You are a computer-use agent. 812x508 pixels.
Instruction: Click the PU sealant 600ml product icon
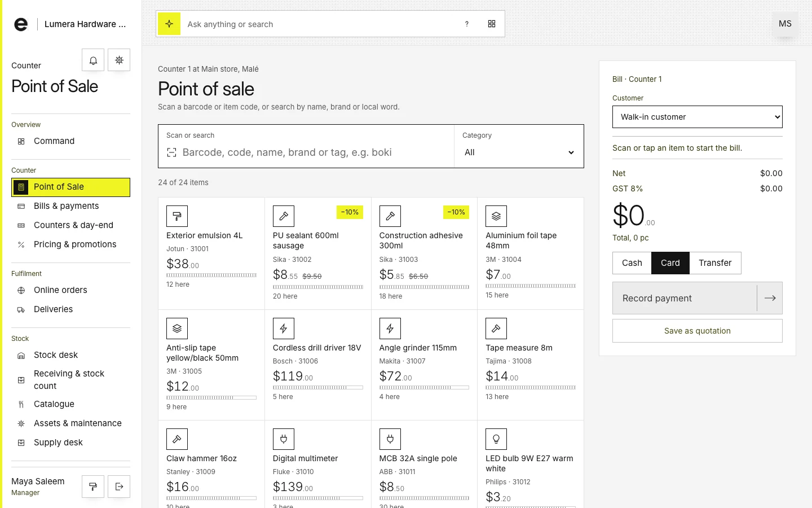(284, 216)
